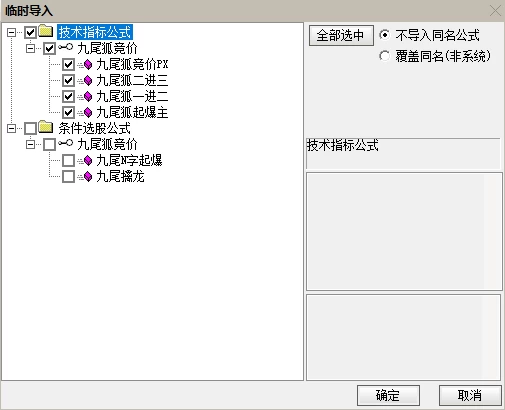Check the 条件选股公式 root checkbox
Image resolution: width=505 pixels, height=410 pixels.
click(x=30, y=128)
